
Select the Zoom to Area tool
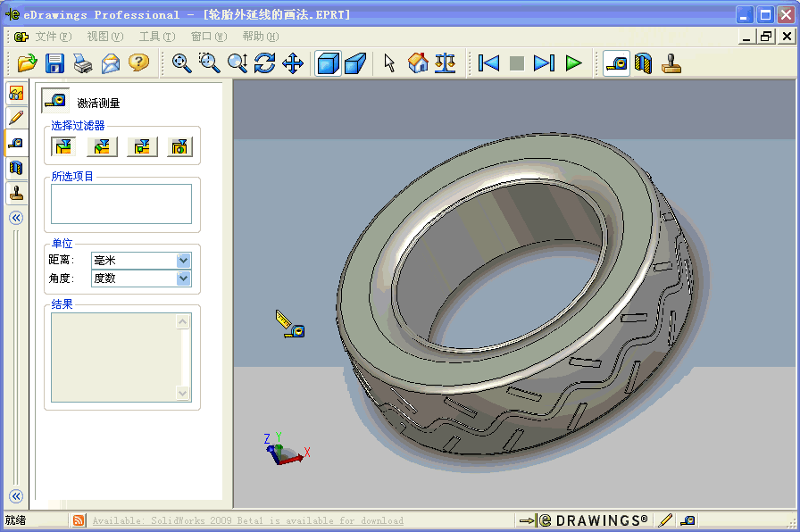click(209, 63)
